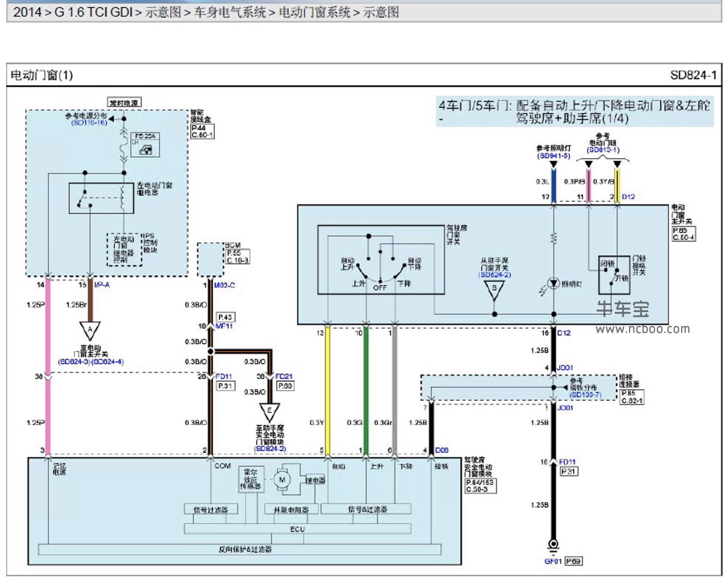Open the SD110-16 power distribution link
This screenshot has height=585, width=728.
coord(89,123)
